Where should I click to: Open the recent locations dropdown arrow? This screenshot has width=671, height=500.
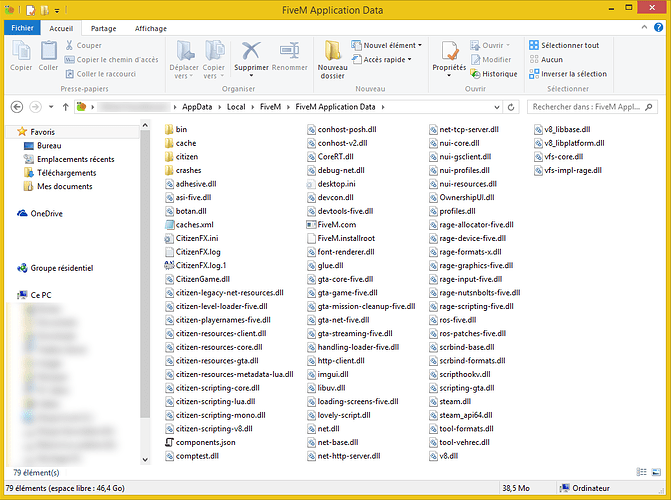(51, 107)
